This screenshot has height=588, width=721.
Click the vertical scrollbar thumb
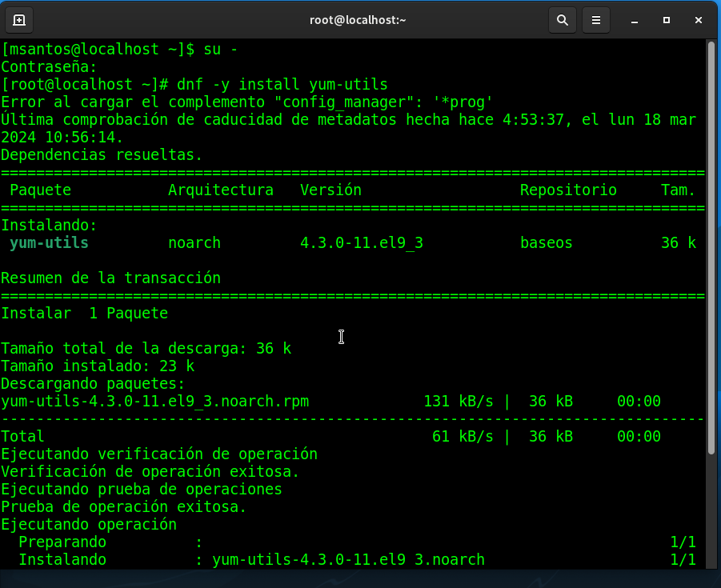coord(711,248)
